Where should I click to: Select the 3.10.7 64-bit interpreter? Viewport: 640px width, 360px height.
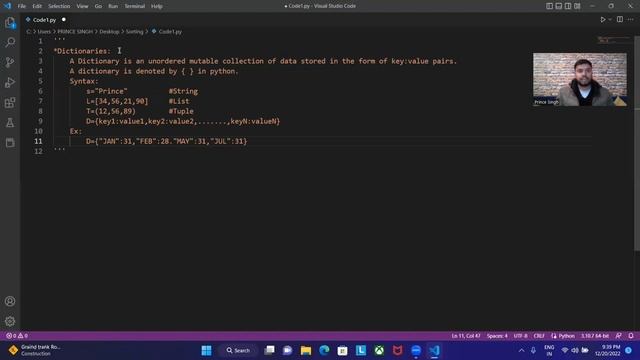(x=595, y=336)
